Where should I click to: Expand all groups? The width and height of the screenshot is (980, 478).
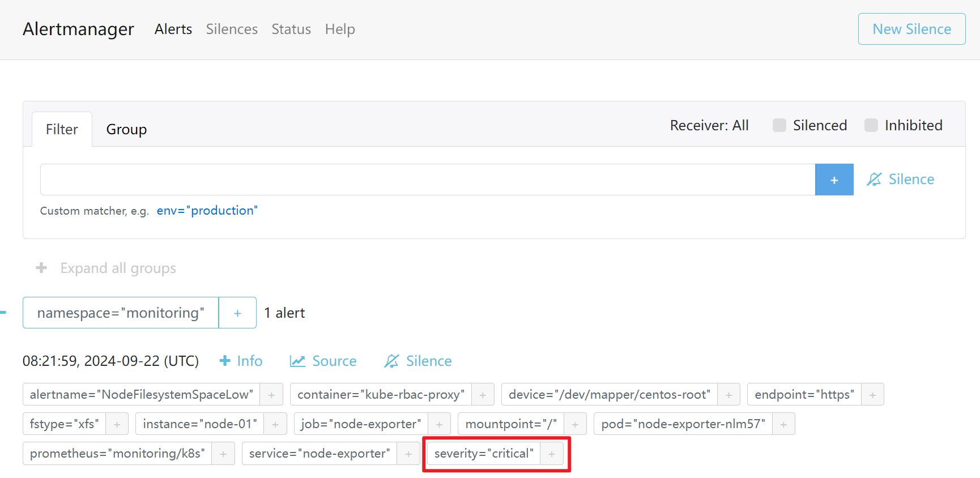[x=106, y=268]
